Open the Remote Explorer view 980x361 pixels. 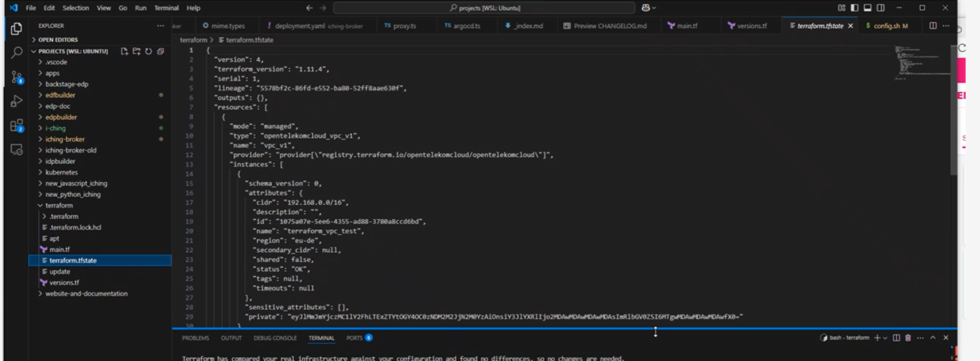coord(17,150)
